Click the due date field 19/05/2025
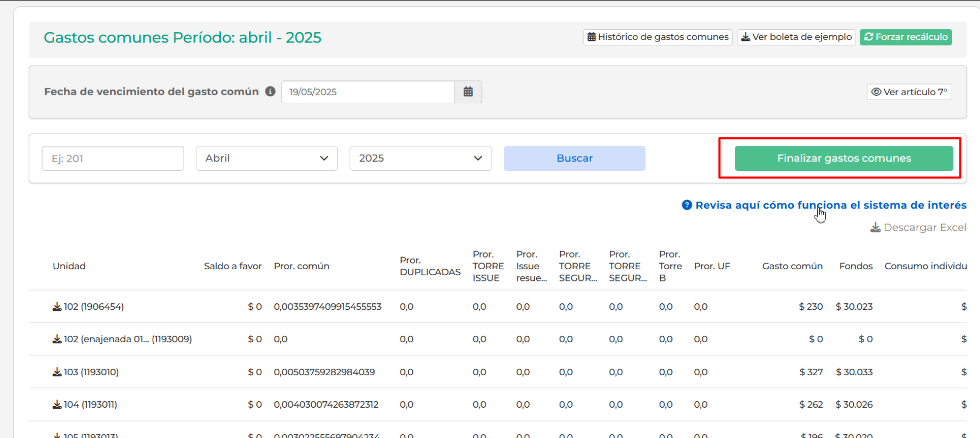The image size is (980, 438). pyautogui.click(x=368, y=92)
